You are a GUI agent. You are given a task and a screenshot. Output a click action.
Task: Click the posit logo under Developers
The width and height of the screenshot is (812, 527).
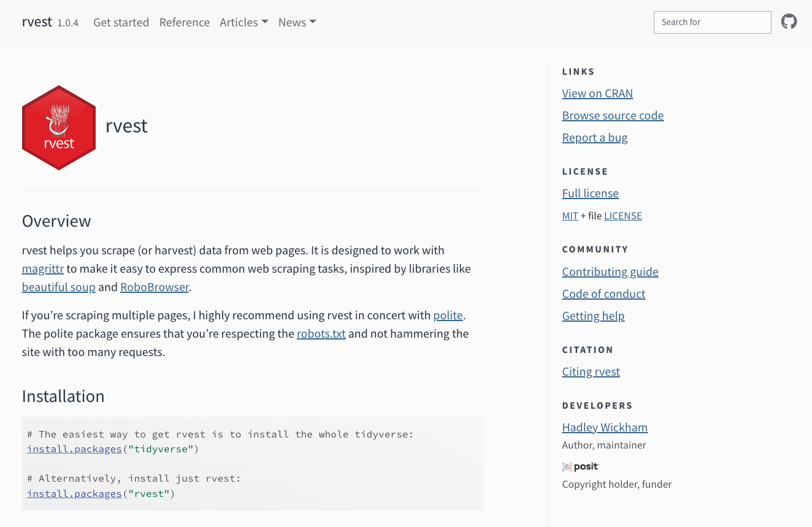[580, 467]
